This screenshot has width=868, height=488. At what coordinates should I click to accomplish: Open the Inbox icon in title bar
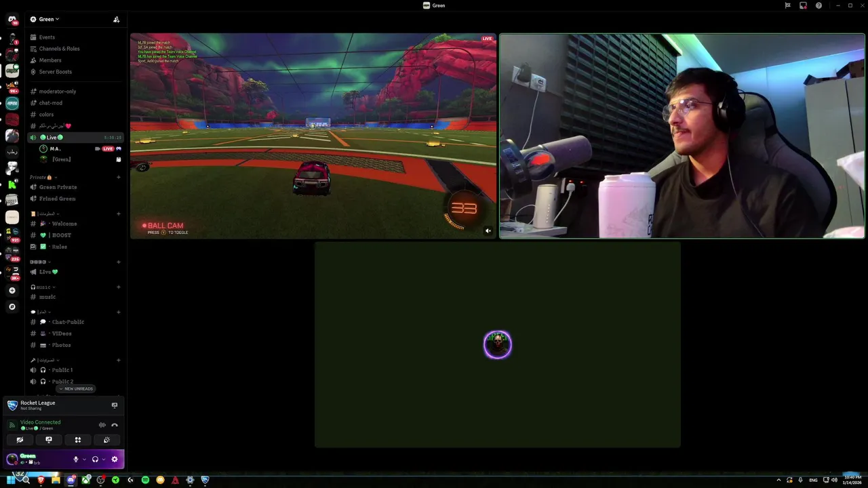[x=803, y=5]
